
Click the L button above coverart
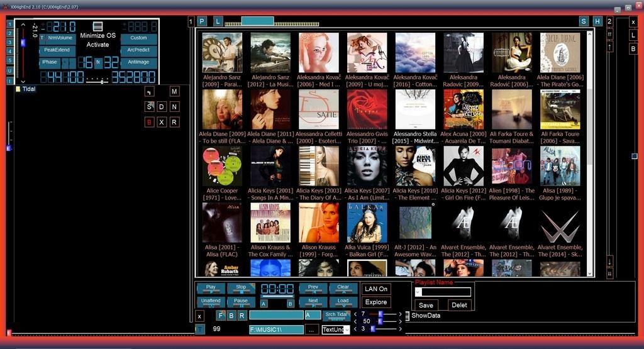tap(218, 21)
